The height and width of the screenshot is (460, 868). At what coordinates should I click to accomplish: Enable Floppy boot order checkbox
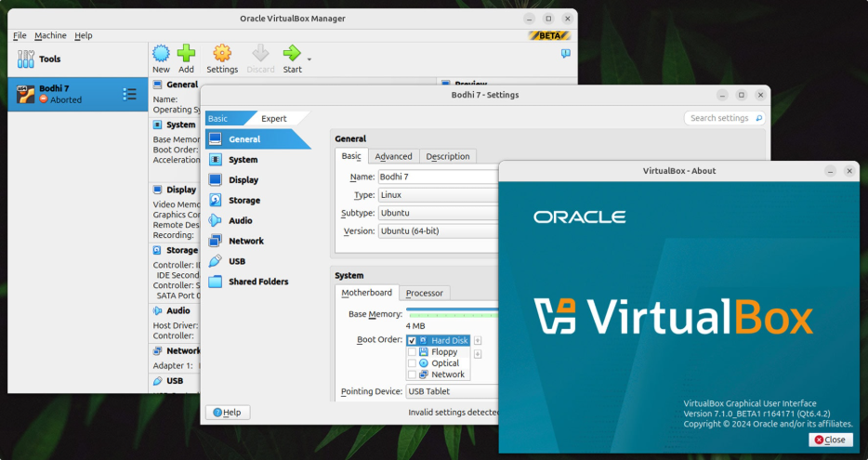(x=412, y=351)
